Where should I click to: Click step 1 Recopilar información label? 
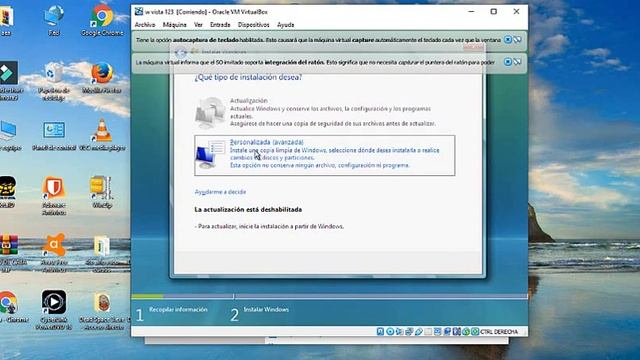tap(178, 310)
